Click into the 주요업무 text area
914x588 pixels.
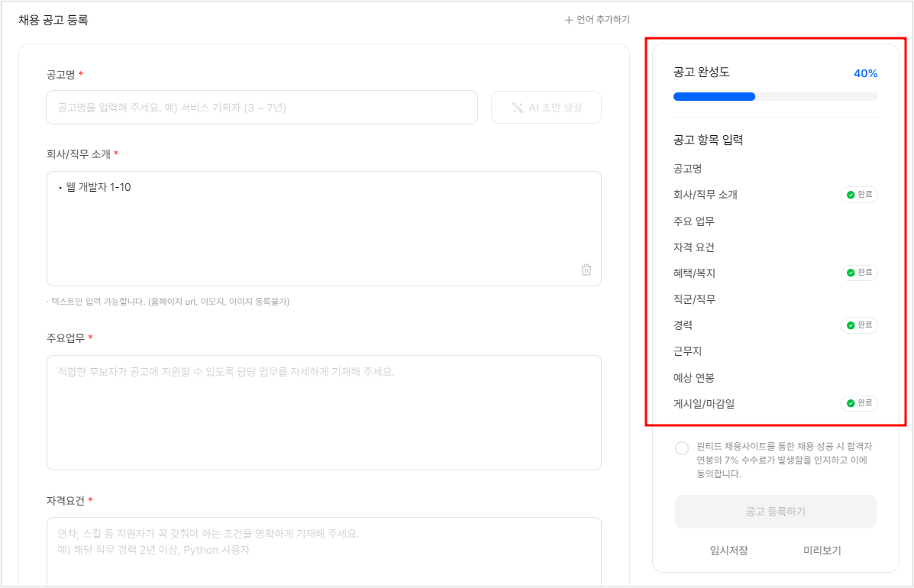point(324,412)
